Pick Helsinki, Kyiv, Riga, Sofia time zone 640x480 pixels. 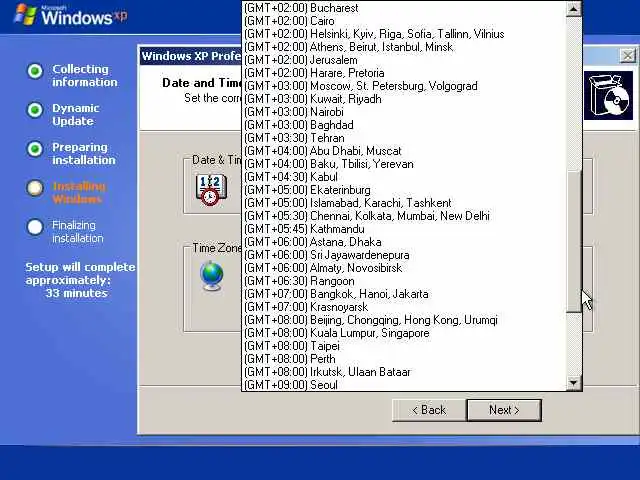(404, 34)
